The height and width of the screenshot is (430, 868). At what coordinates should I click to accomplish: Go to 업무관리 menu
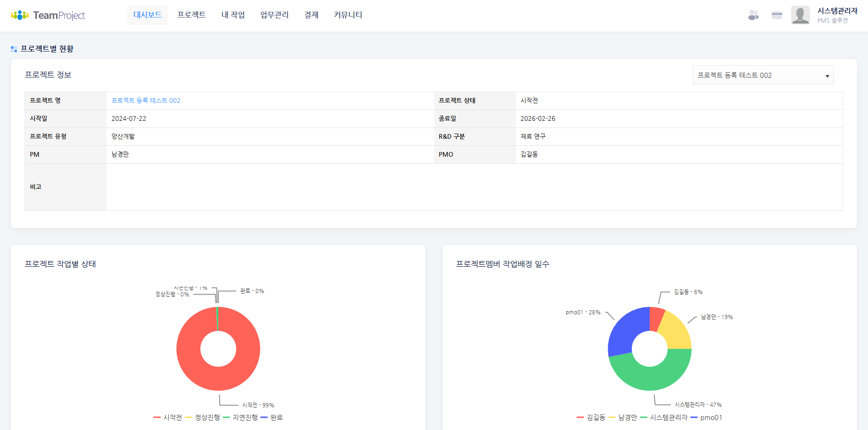click(x=274, y=15)
